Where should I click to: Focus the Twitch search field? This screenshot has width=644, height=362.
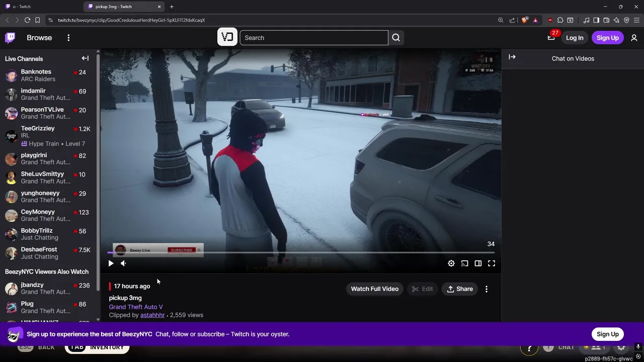314,38
